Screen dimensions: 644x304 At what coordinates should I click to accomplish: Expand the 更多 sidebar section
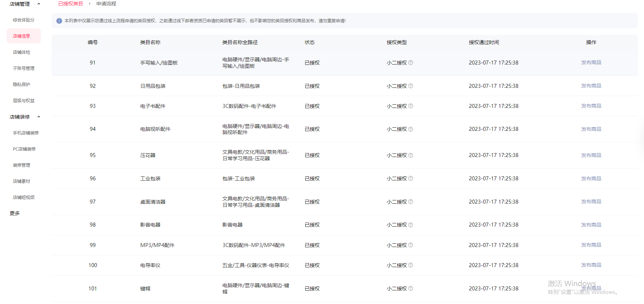point(15,213)
